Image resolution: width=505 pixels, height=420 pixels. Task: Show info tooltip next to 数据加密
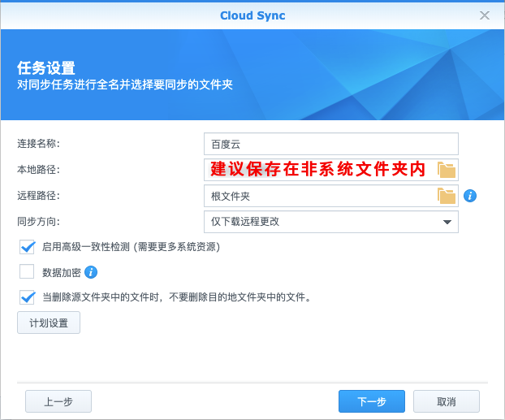[91, 272]
